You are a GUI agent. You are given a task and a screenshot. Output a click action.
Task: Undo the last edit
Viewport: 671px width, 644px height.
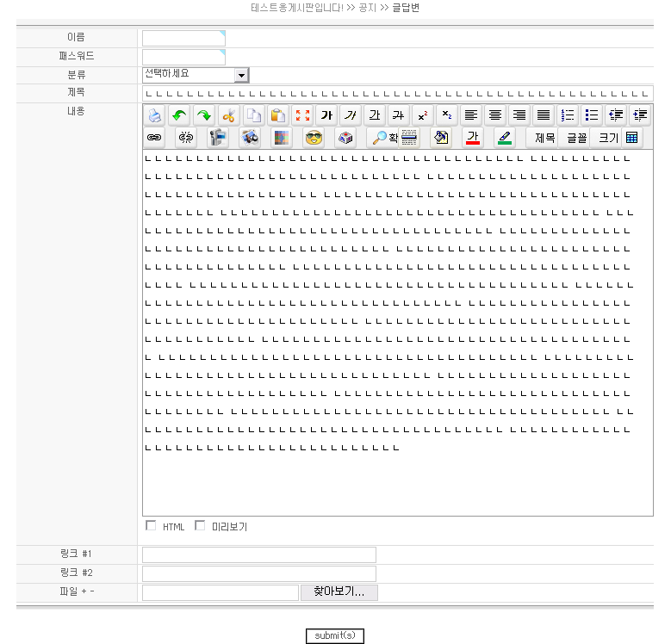pyautogui.click(x=179, y=115)
